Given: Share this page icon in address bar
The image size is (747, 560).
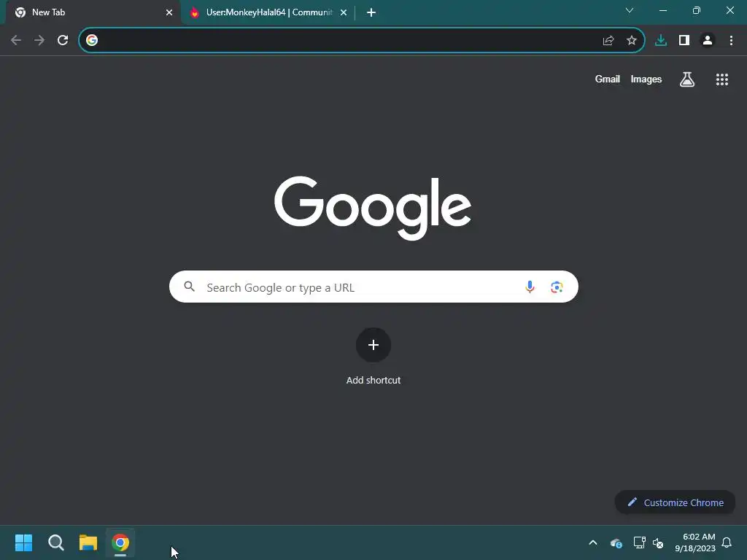Looking at the screenshot, I should tap(608, 41).
